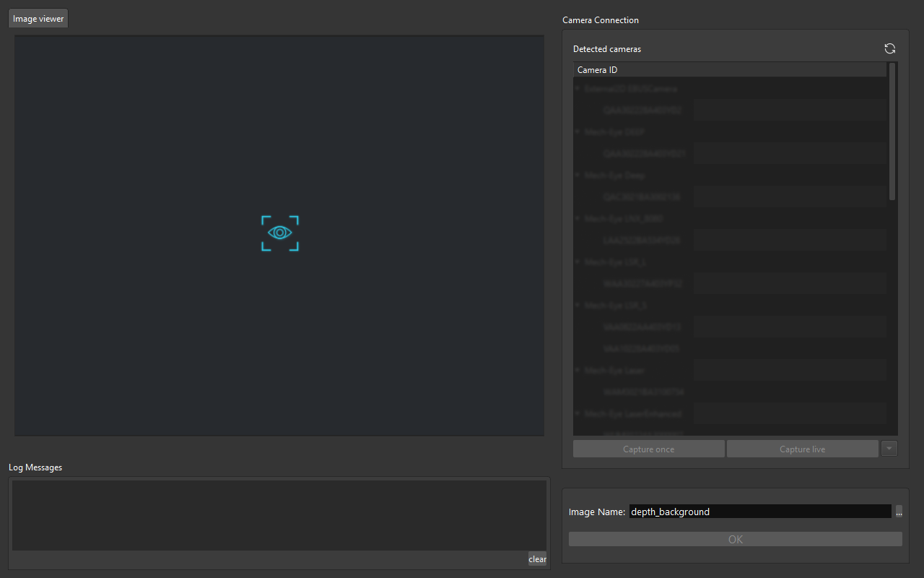The height and width of the screenshot is (578, 924).
Task: Click inside the Log Messages text area
Action: click(x=279, y=515)
